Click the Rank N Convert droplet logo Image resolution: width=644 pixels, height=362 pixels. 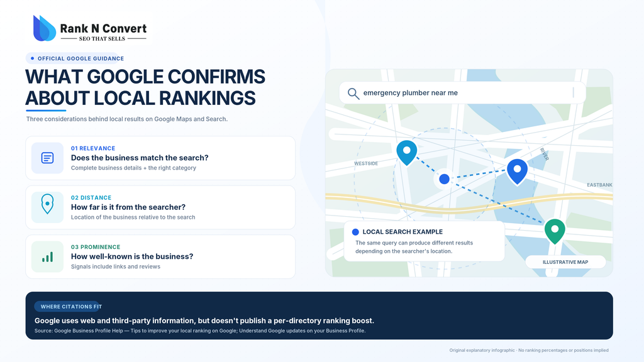tap(45, 28)
